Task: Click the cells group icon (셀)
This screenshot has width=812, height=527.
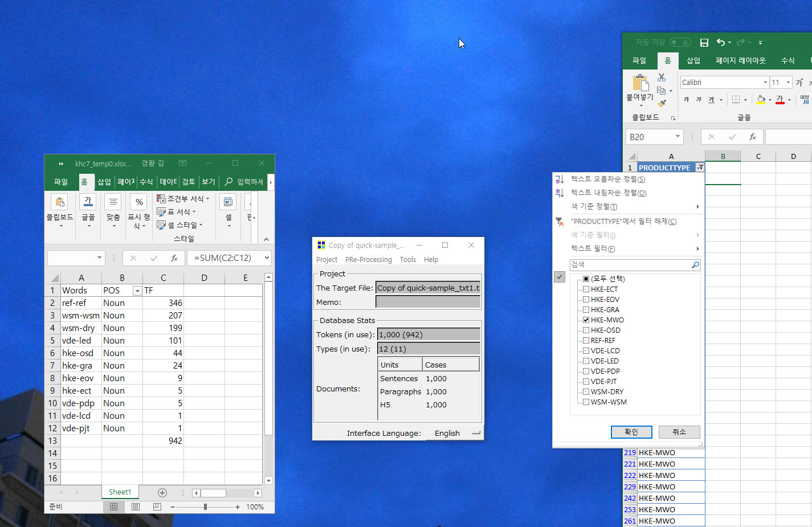Action: tap(228, 202)
